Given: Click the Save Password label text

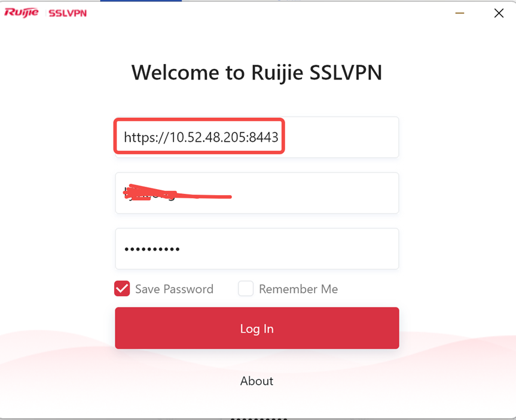Looking at the screenshot, I should tap(175, 289).
